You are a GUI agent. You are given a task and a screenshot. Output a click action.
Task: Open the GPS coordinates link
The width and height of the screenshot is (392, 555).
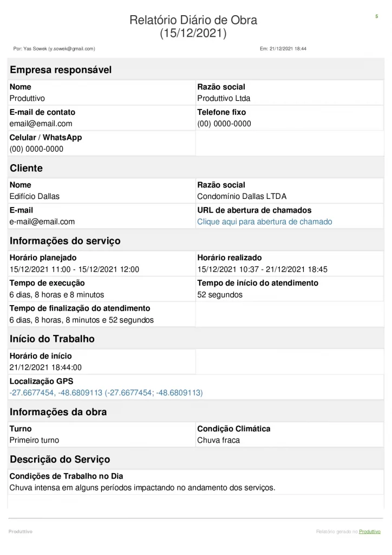click(x=106, y=392)
